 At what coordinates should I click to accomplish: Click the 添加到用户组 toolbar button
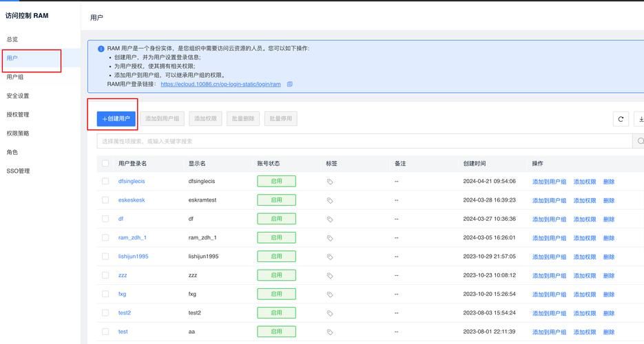(x=163, y=119)
